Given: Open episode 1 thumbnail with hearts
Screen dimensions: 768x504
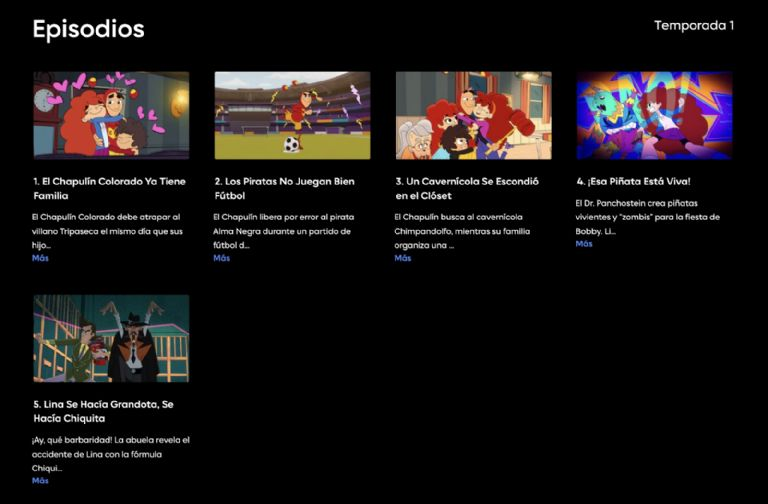Looking at the screenshot, I should [111, 116].
